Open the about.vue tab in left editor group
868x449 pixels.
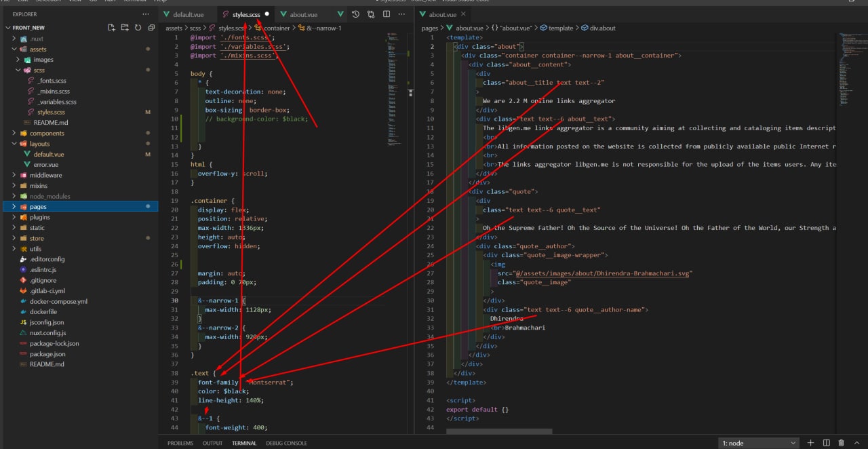click(x=303, y=14)
